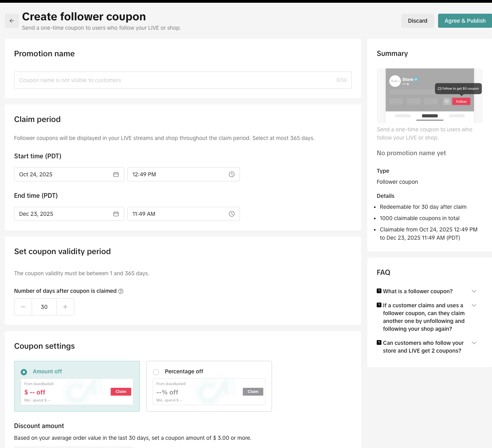Viewport: 492px width, 448px height.
Task: Click end time clock icon
Action: click(x=232, y=214)
